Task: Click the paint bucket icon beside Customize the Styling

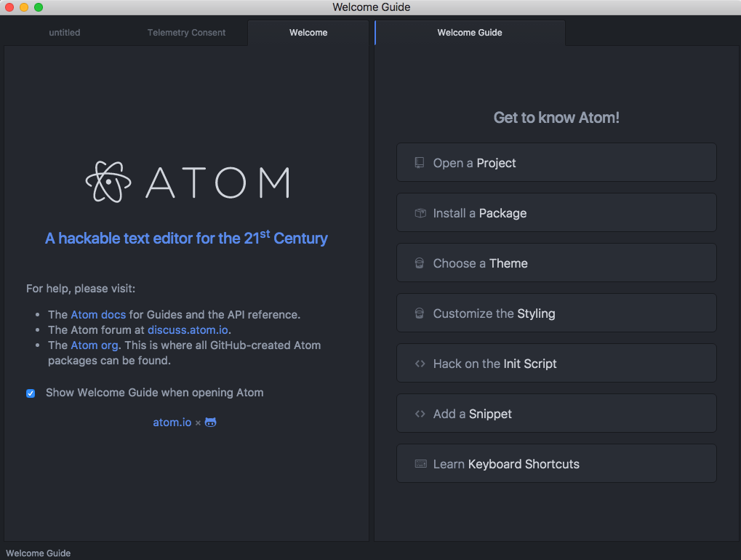Action: coord(420,313)
